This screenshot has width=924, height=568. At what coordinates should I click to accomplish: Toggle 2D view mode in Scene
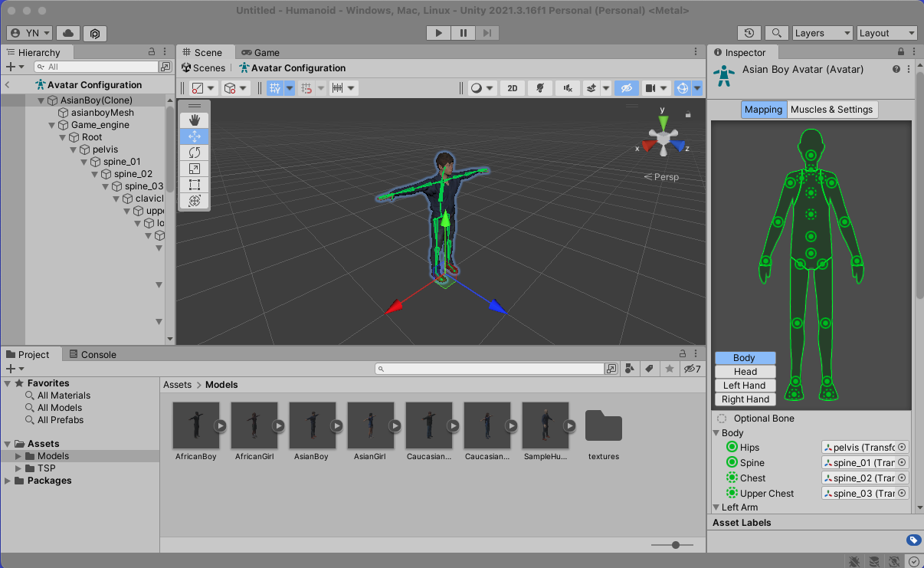(x=513, y=88)
